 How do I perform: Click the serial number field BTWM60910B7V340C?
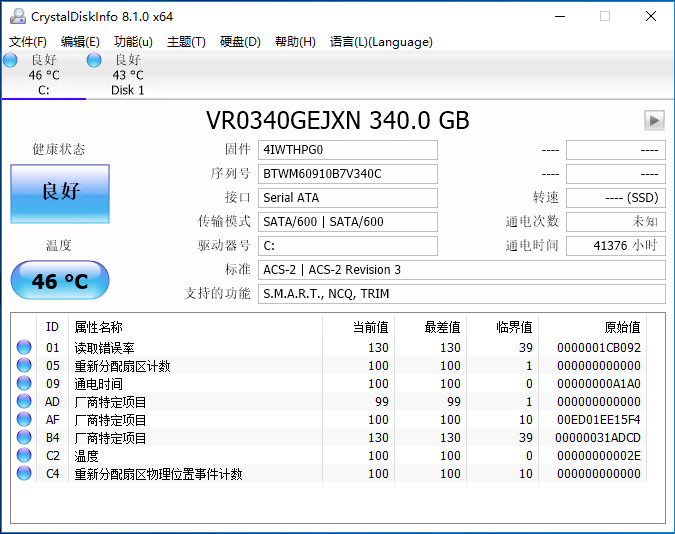(x=348, y=174)
